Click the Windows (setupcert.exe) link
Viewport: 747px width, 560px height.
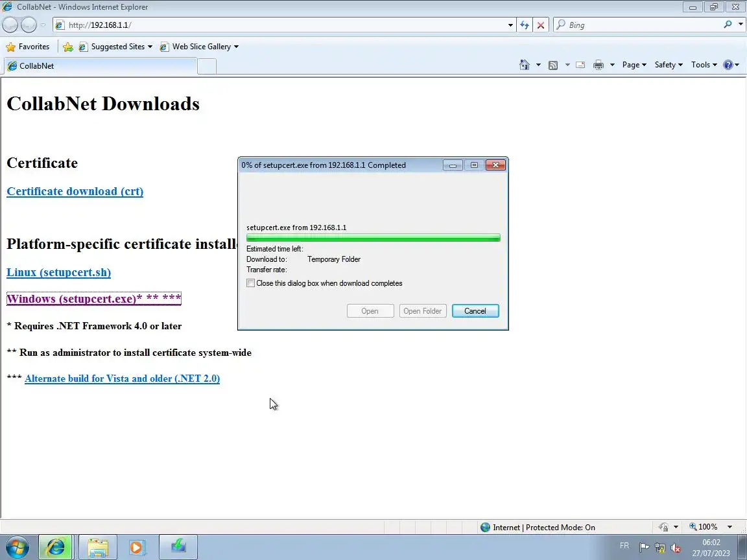click(x=94, y=299)
